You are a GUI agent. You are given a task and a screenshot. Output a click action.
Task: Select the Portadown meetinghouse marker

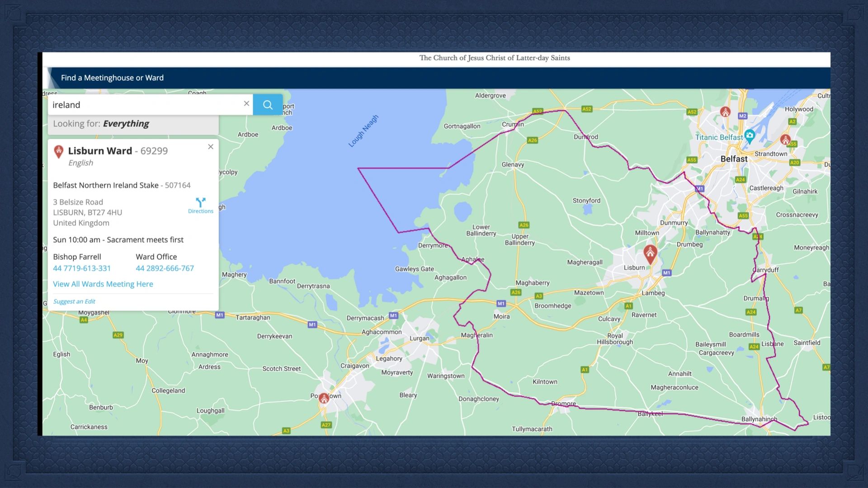[325, 398]
